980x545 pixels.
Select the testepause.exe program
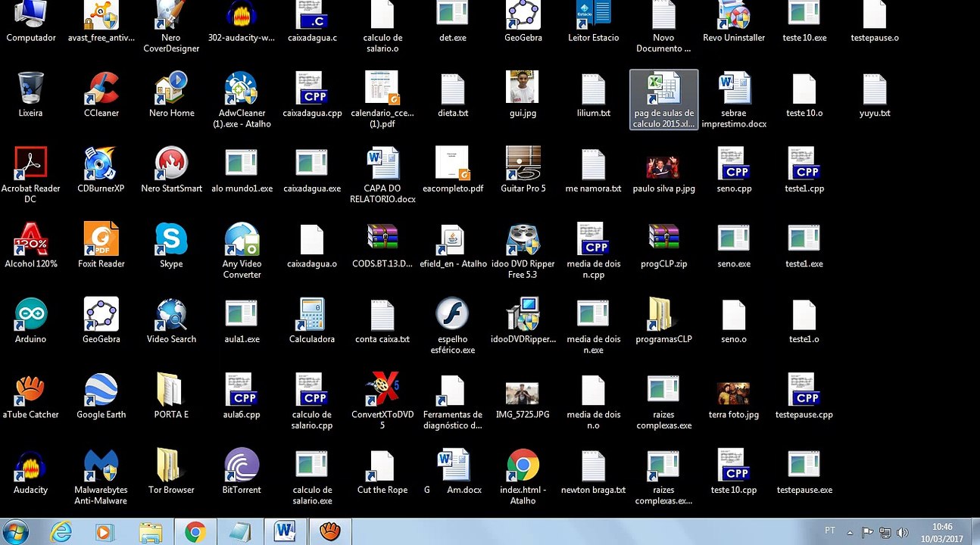pyautogui.click(x=804, y=472)
